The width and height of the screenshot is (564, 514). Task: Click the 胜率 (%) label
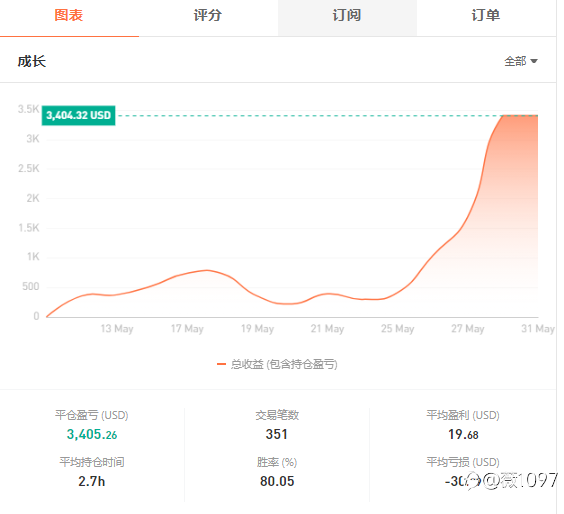pos(277,462)
